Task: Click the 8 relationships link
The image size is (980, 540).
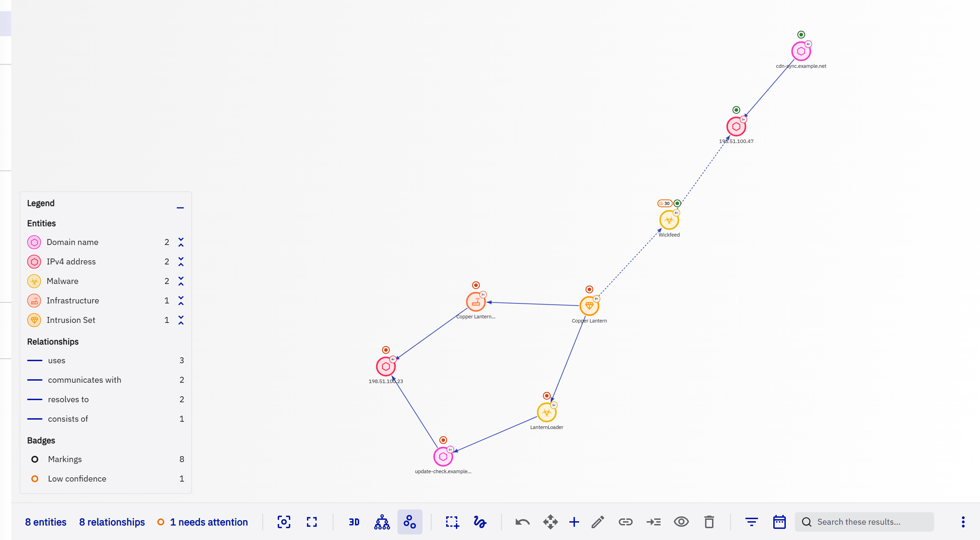Action: (112, 522)
